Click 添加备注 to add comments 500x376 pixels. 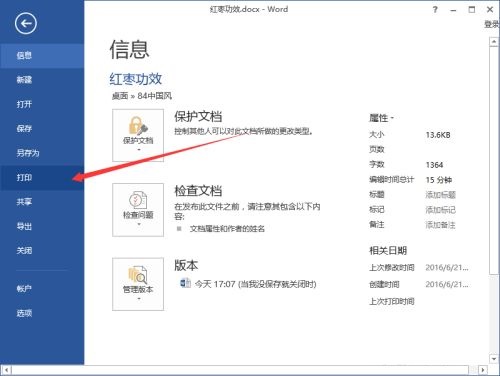point(440,225)
